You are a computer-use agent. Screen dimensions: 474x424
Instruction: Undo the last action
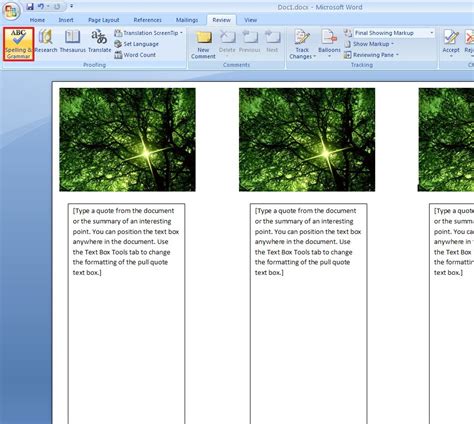tap(41, 6)
